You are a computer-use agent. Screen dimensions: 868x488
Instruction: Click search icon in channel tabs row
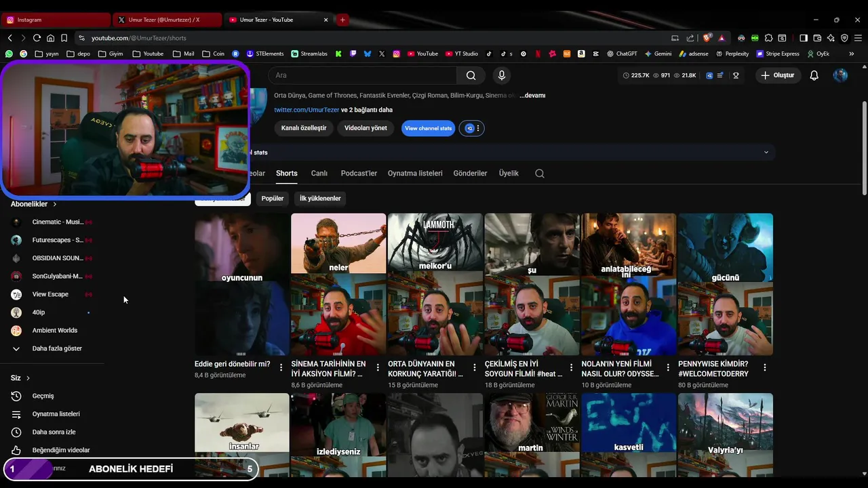(540, 174)
